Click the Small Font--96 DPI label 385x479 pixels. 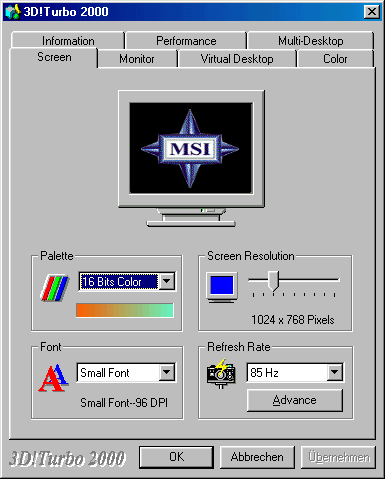124,403
